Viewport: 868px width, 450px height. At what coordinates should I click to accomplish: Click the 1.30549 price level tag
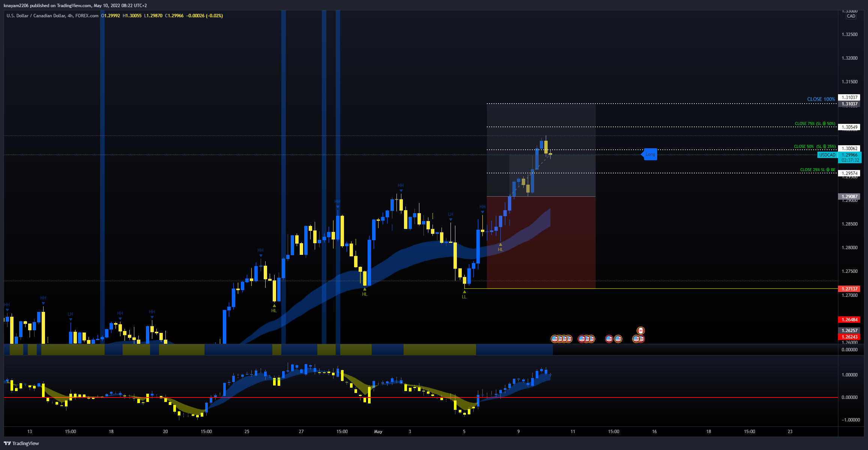pyautogui.click(x=849, y=127)
